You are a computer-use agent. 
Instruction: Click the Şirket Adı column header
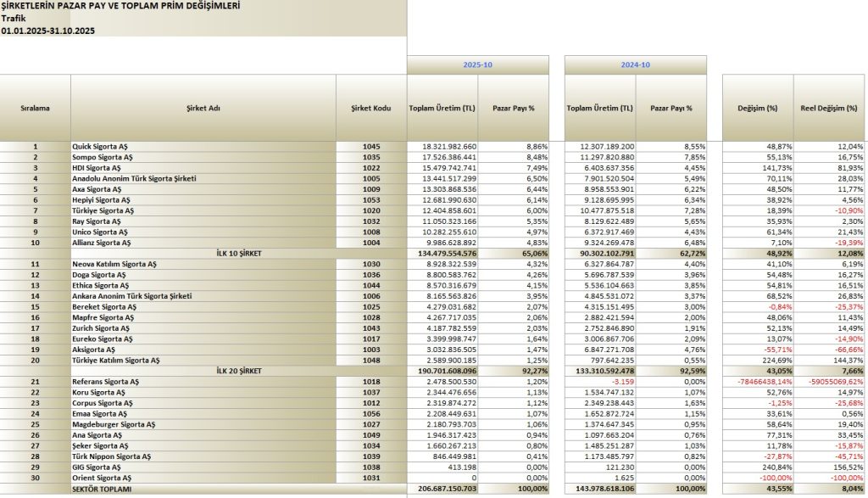tap(203, 109)
